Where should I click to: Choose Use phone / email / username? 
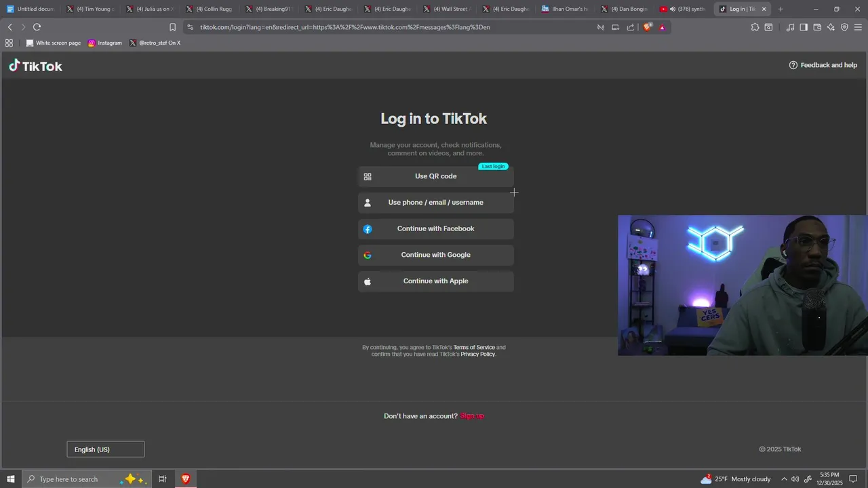[435, 203]
